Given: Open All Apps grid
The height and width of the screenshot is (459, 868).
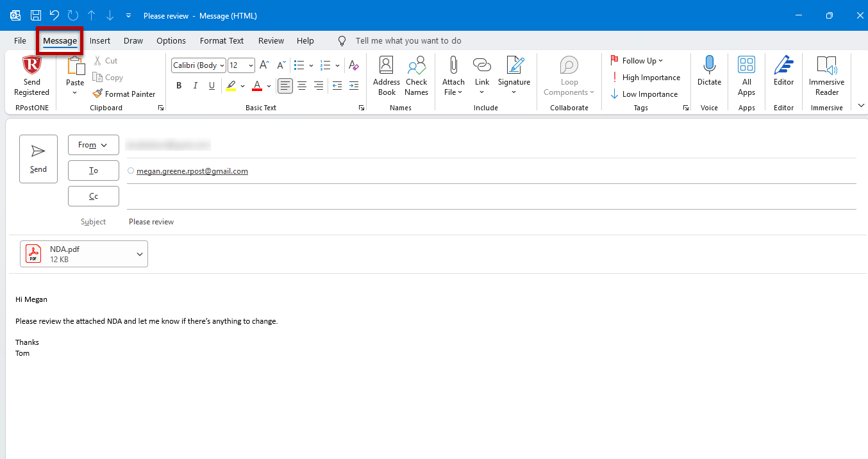Looking at the screenshot, I should 746,76.
